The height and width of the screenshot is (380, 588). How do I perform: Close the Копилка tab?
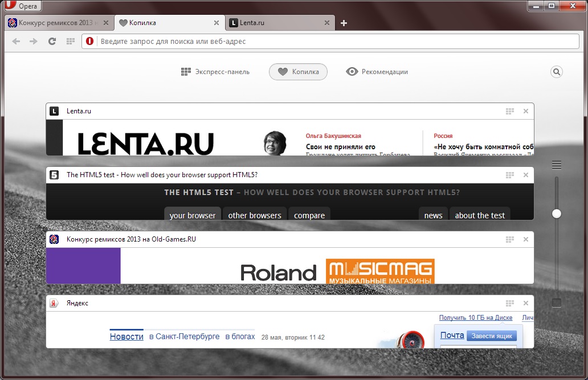click(x=217, y=23)
